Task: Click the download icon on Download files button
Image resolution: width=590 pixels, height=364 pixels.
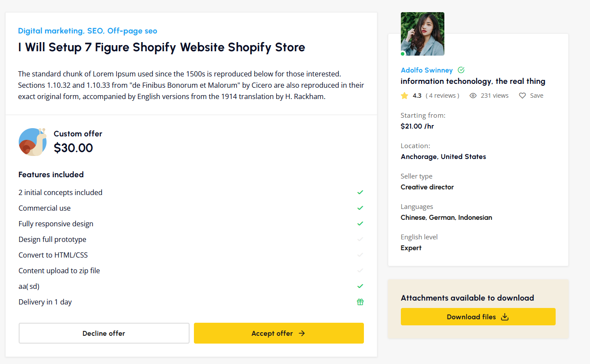Action: click(x=505, y=317)
